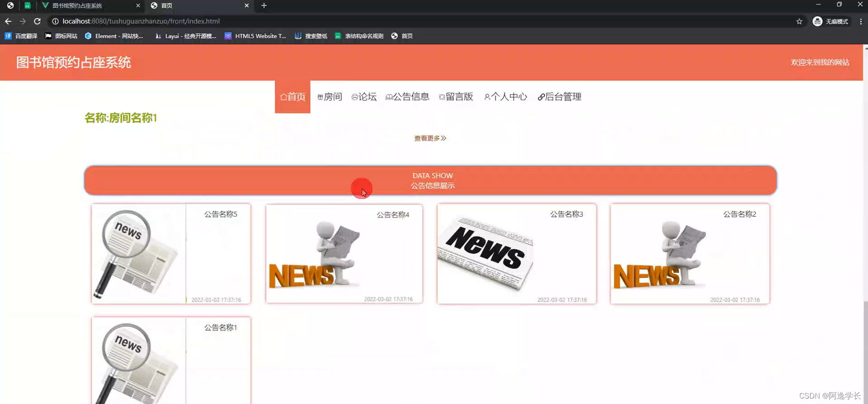The height and width of the screenshot is (404, 868).
Task: Open the incognito mode (无痕模式) indicator
Action: tap(831, 21)
